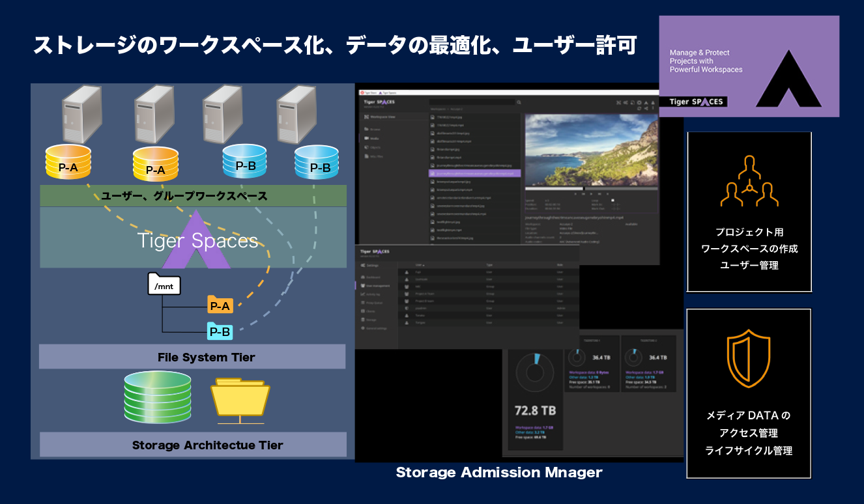Sort by the User column header

tap(420, 265)
